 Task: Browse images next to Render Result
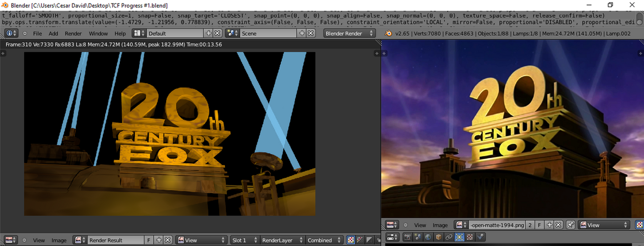(x=80, y=240)
